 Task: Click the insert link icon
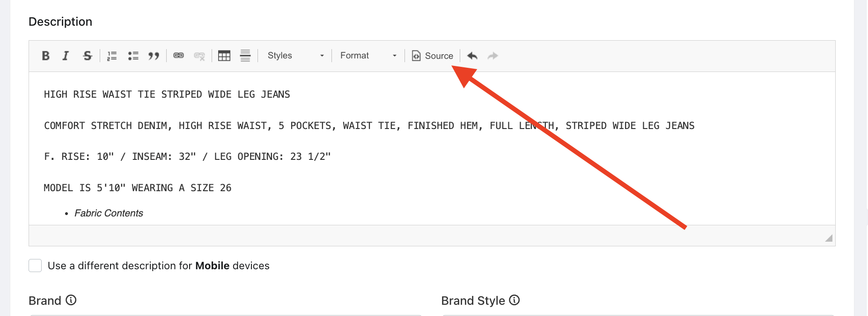tap(178, 56)
